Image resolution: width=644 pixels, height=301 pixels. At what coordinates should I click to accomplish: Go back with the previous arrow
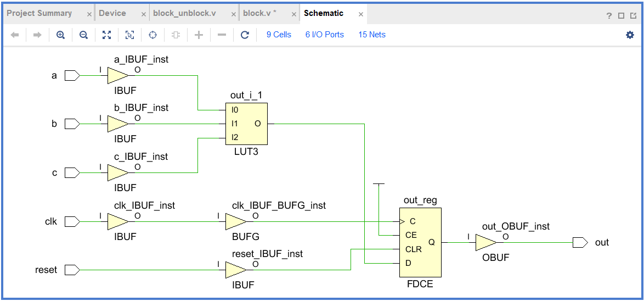click(15, 35)
